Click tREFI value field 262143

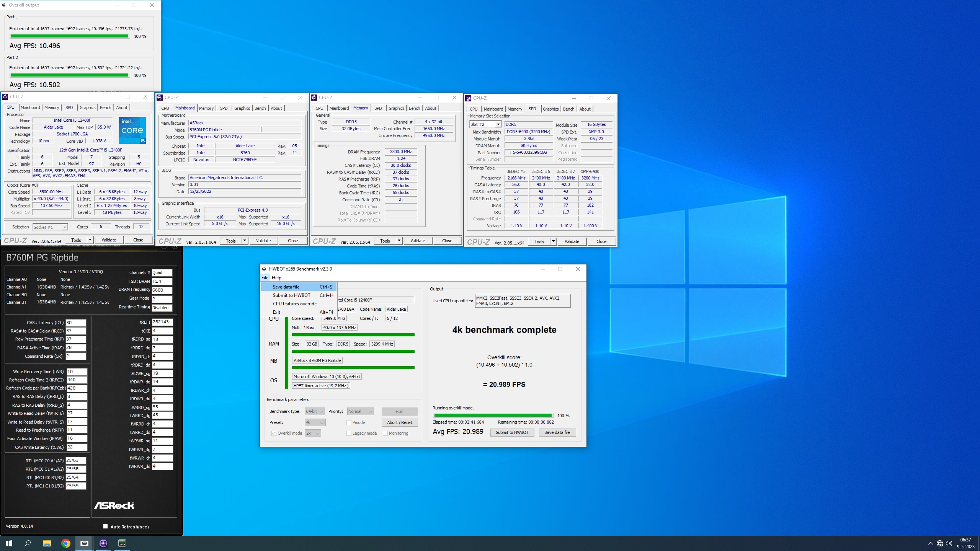coord(162,322)
